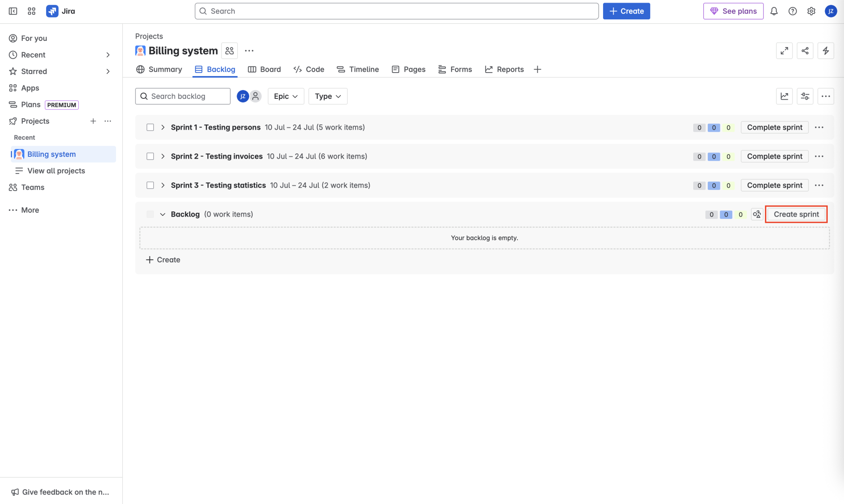This screenshot has height=504, width=844.
Task: Click the Create sprint button
Action: pos(796,214)
